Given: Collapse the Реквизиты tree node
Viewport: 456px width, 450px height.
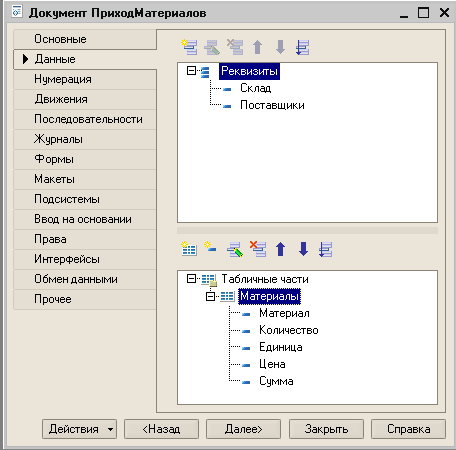Looking at the screenshot, I should coord(191,71).
